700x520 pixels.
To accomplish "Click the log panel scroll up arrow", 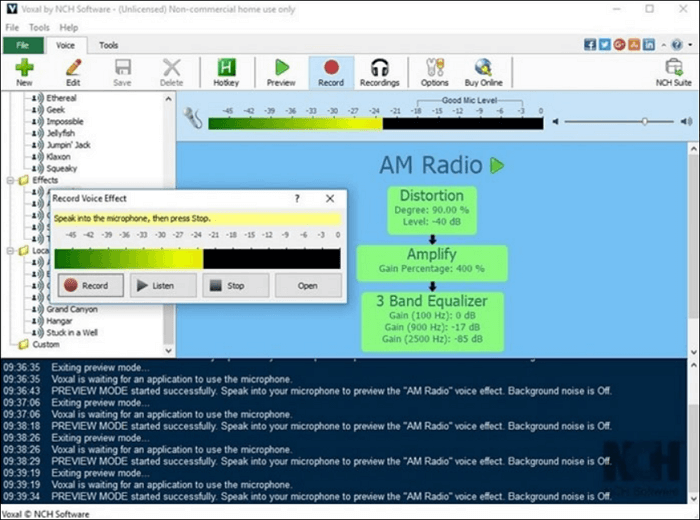I will 694,365.
